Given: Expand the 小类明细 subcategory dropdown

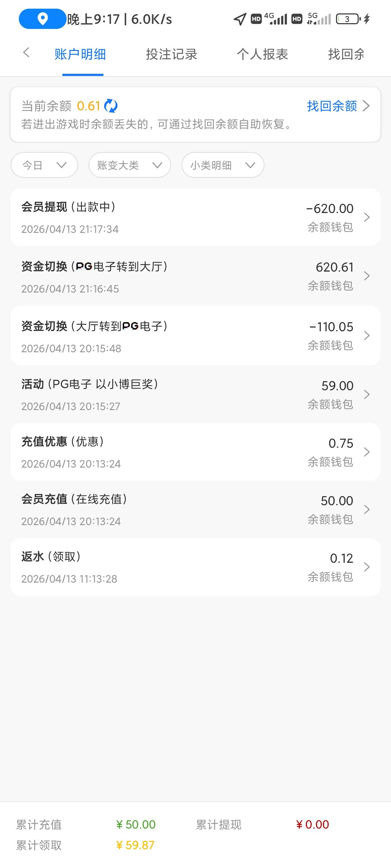Looking at the screenshot, I should click(x=223, y=165).
